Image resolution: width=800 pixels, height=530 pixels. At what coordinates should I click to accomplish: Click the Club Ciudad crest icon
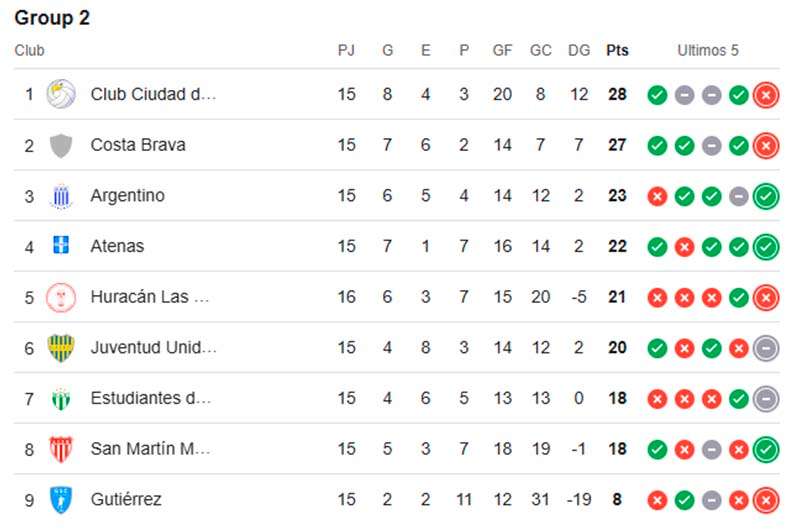click(61, 94)
